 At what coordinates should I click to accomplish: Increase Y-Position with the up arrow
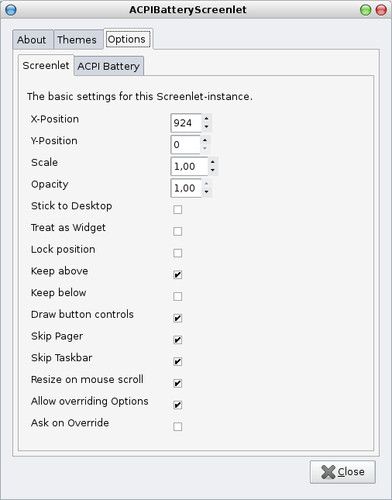205,140
